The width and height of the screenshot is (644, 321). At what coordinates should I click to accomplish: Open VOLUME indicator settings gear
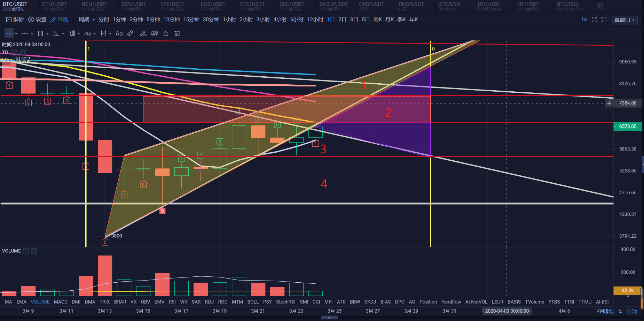[x=26, y=251]
